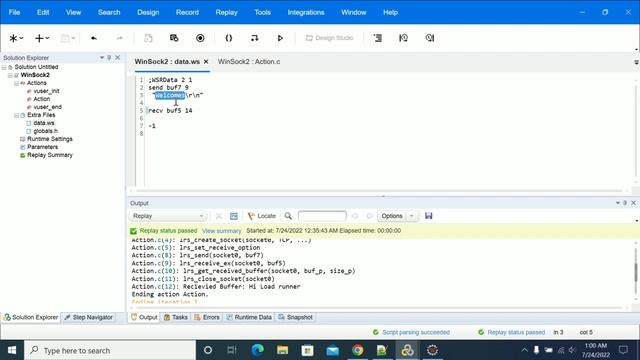
Task: Select vuser_init in Solution Explorer
Action: (x=46, y=91)
